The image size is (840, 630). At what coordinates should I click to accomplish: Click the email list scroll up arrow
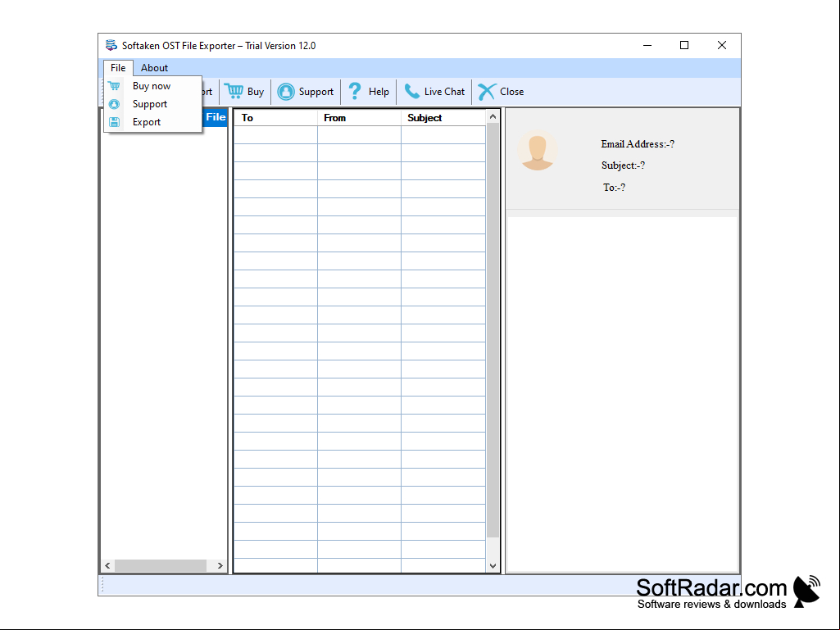coord(493,116)
